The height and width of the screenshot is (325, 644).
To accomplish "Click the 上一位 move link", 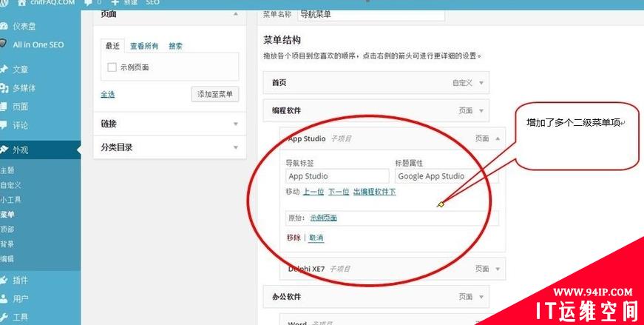I will (313, 192).
